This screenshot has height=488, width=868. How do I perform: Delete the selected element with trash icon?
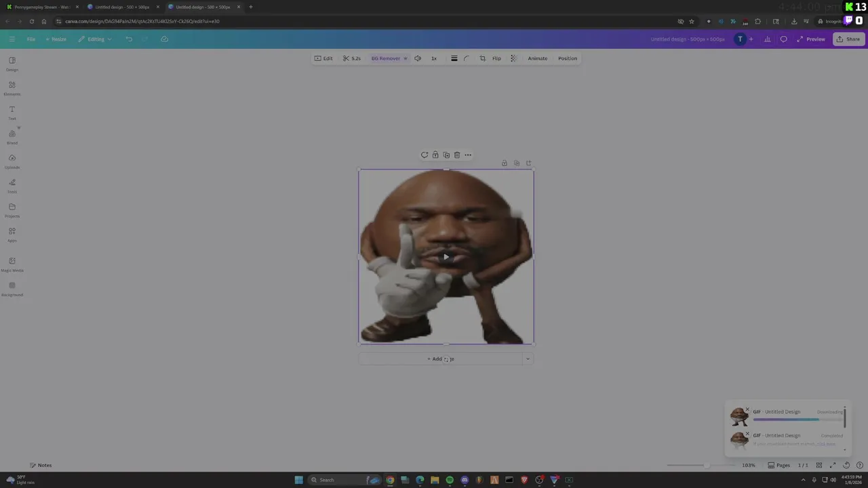pos(457,155)
